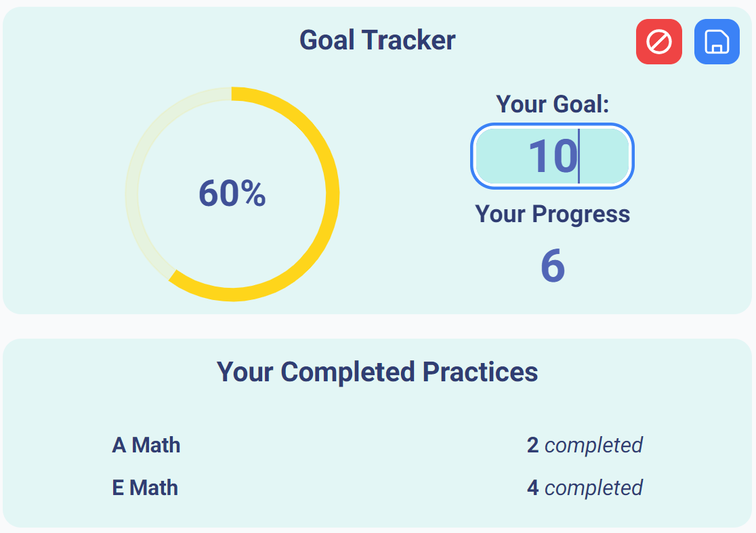Click the "Your Progress" label

pos(553,214)
